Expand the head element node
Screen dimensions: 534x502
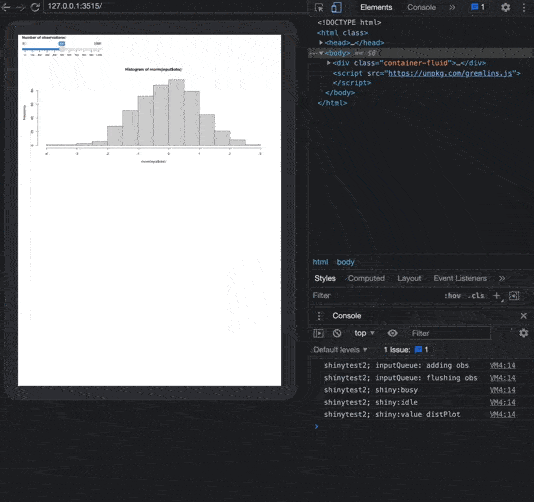coord(321,43)
